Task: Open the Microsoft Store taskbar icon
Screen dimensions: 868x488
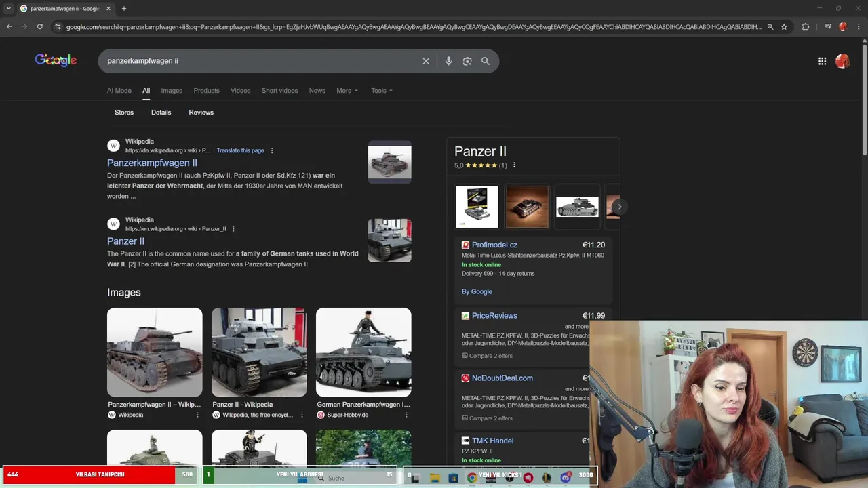Action: coord(453,478)
